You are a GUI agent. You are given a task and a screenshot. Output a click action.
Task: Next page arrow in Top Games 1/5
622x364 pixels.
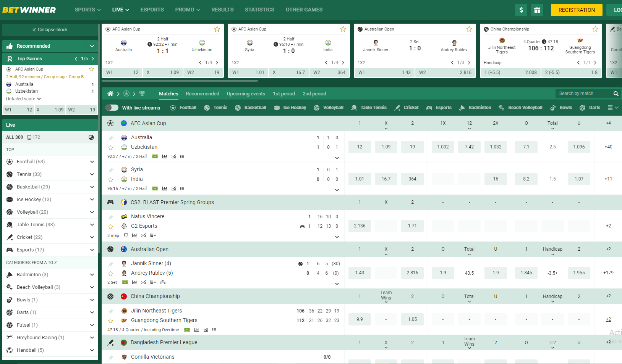click(93, 59)
